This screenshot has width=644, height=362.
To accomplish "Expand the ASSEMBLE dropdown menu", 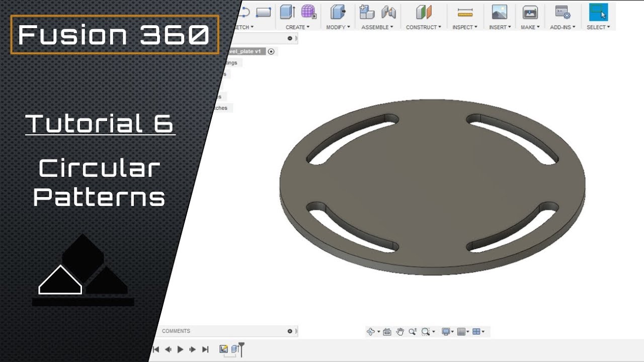I will 377,27.
